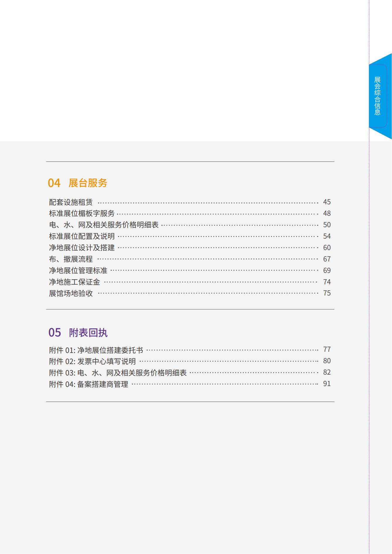This screenshot has height=554, width=392.
Task: Click 电、水、网及相关服务价格明细表 under 展台服务
Action: [x=104, y=225]
